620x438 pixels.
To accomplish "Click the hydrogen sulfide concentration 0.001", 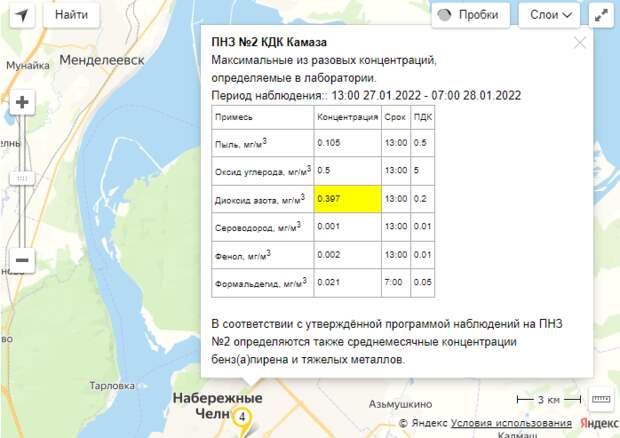I will click(x=329, y=226).
